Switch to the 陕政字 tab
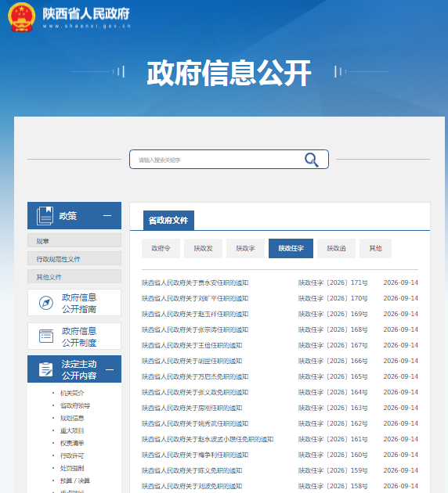Screen dimensions: 448x493 [245, 248]
